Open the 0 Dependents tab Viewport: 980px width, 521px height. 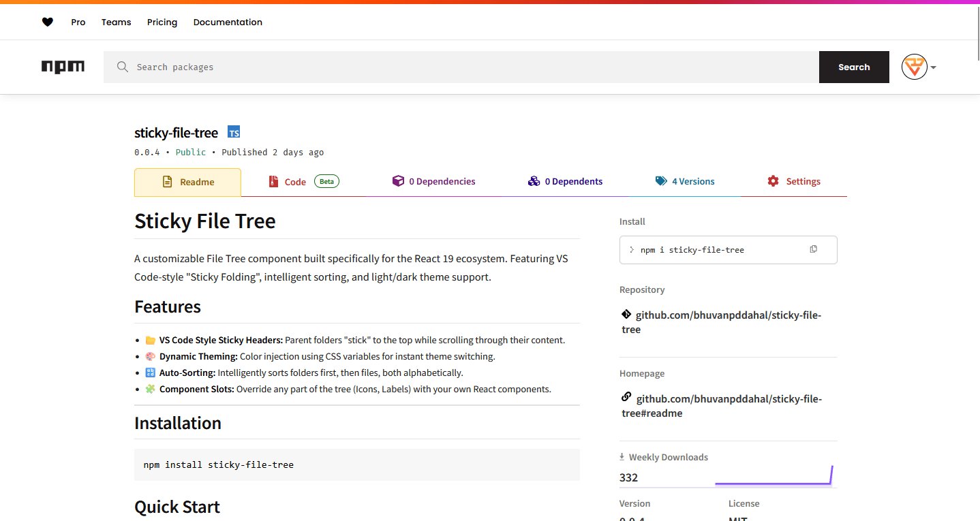point(565,182)
